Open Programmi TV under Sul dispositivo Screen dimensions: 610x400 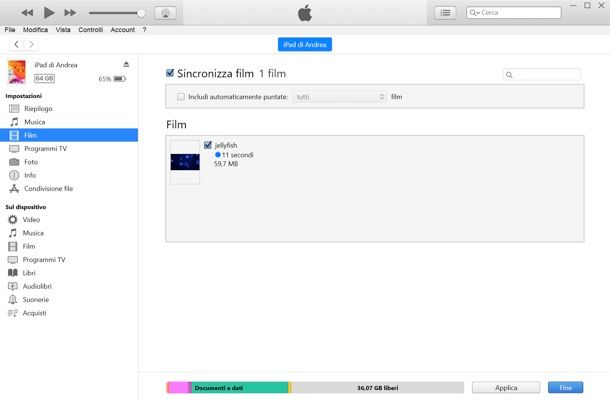point(69,260)
